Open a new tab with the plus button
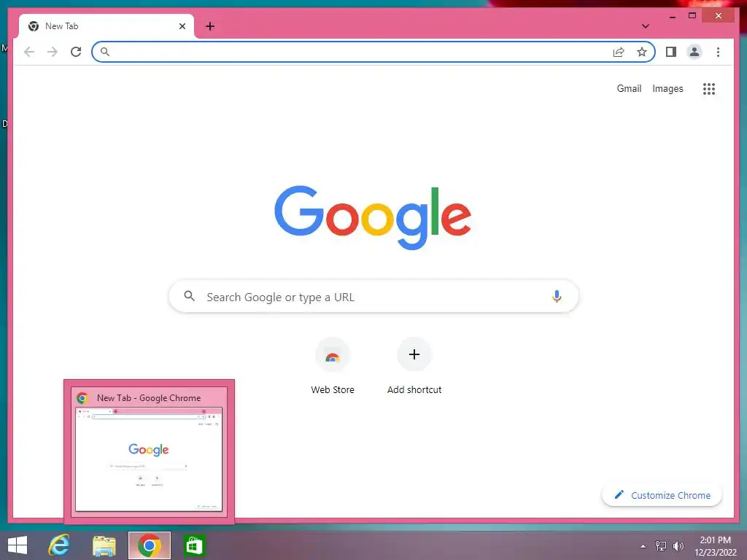The image size is (747, 560). click(x=210, y=26)
